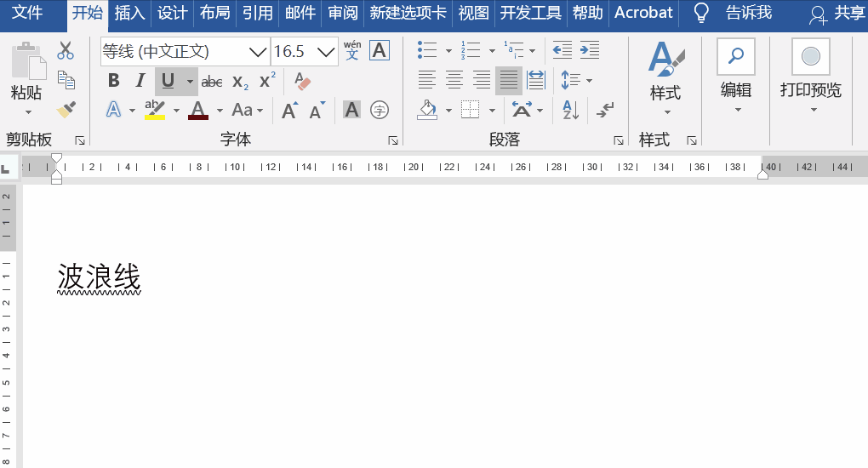Open the underline style dropdown arrow
The width and height of the screenshot is (868, 468).
tap(190, 83)
